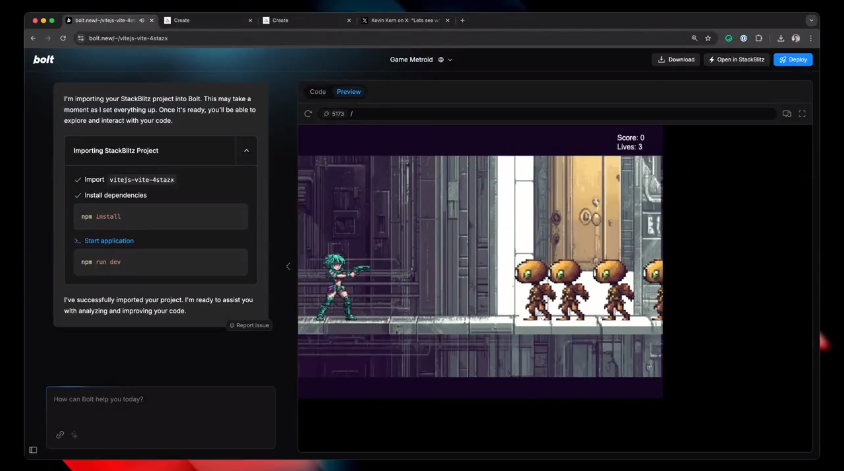Collapse the chat panel with the arrow
844x471 pixels.
[x=288, y=266]
